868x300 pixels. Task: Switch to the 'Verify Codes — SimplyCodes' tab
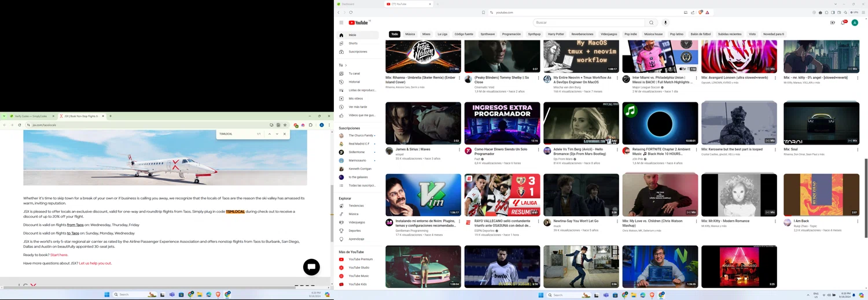[31, 116]
